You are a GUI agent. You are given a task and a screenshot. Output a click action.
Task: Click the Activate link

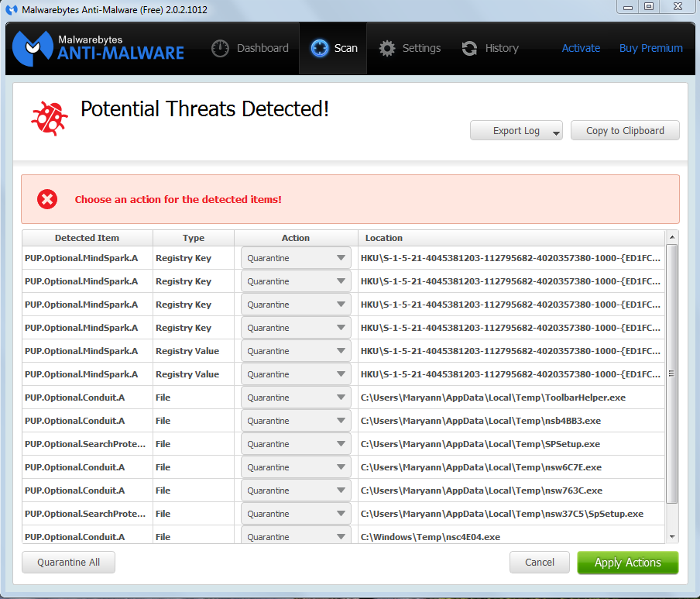pos(580,48)
